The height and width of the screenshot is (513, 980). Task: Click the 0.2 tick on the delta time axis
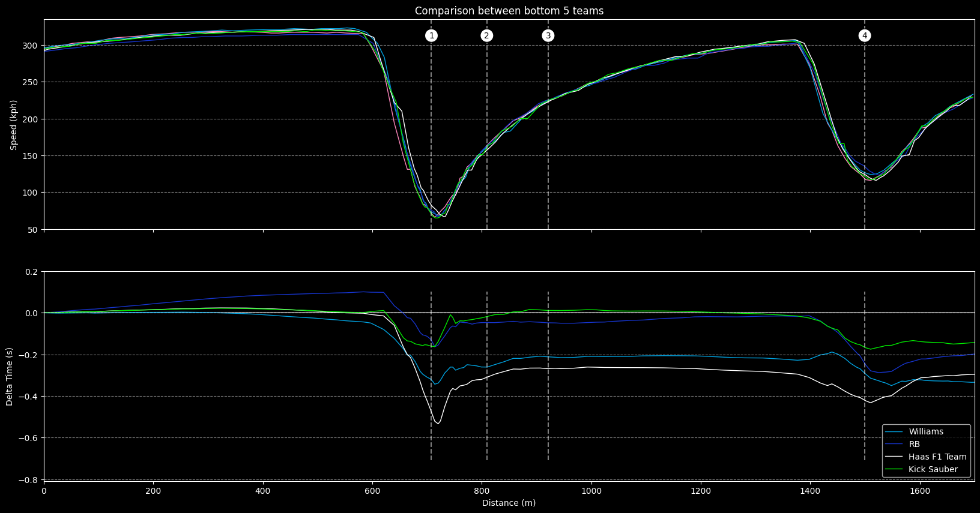32,272
